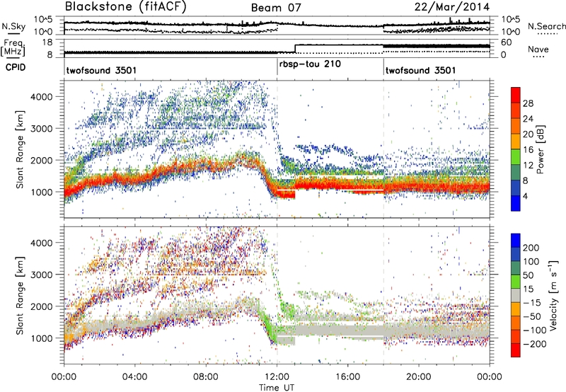The height and width of the screenshot is (392, 566).
Task: Click the '4' power colorbar label
Action: 526,196
